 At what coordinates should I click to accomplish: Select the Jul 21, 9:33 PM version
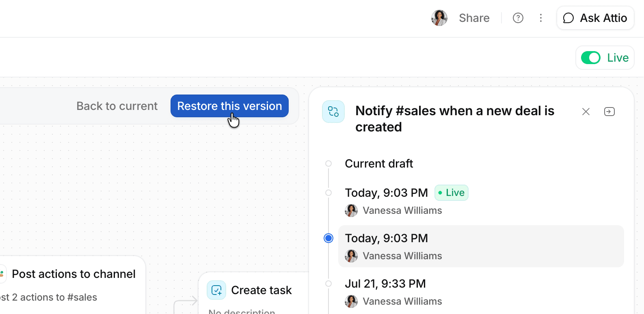coord(385,284)
